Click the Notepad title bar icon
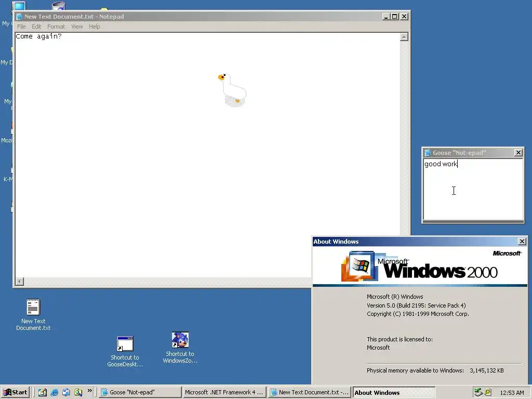This screenshot has width=532, height=399. [19, 17]
